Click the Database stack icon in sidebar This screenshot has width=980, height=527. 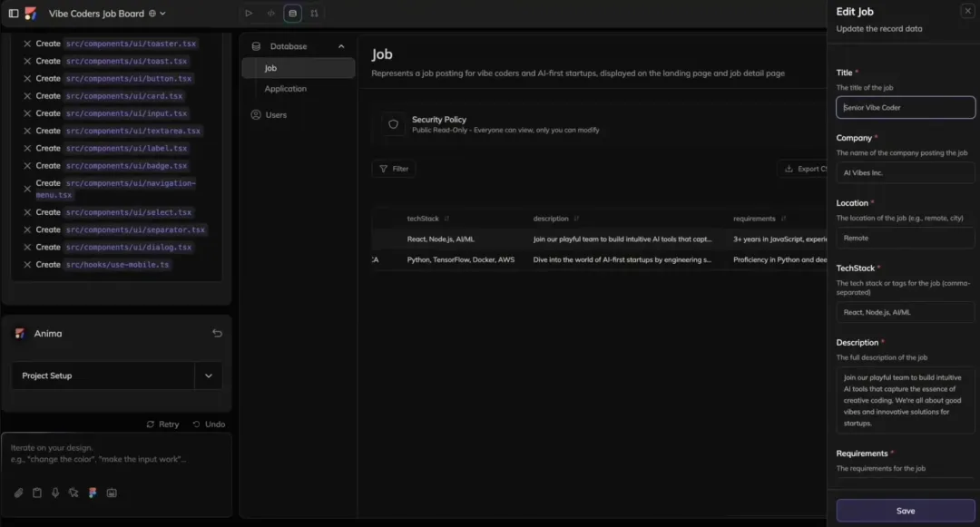(256, 47)
